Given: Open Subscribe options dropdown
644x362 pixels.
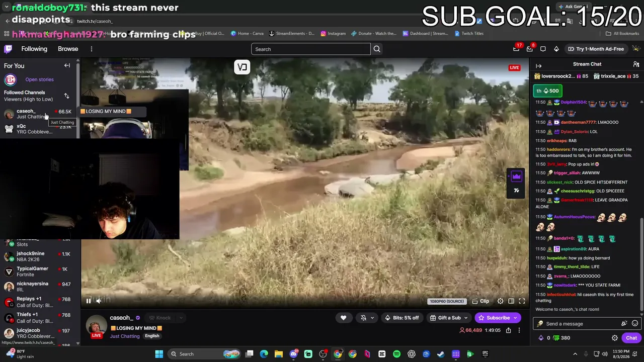Looking at the screenshot, I should click(515, 318).
